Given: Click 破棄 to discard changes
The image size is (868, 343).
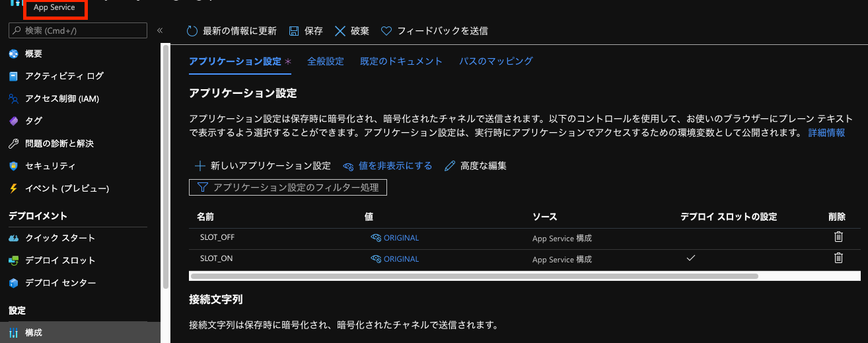Looking at the screenshot, I should pos(352,31).
